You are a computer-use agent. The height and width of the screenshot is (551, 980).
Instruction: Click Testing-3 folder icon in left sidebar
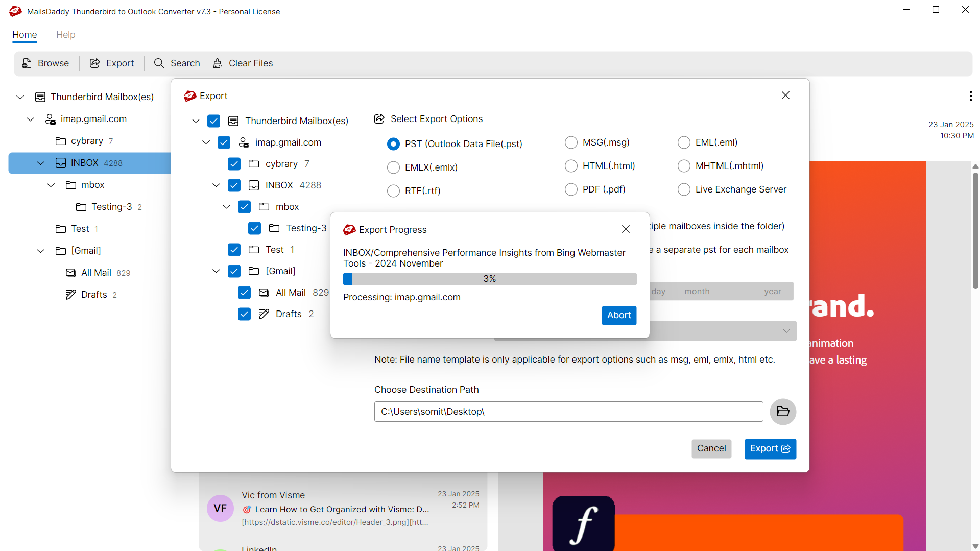[x=81, y=207]
